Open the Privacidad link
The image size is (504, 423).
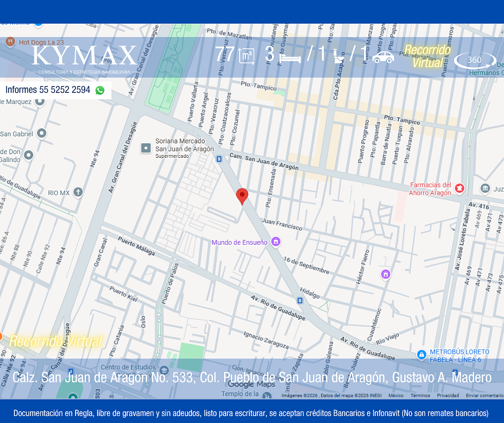(448, 396)
